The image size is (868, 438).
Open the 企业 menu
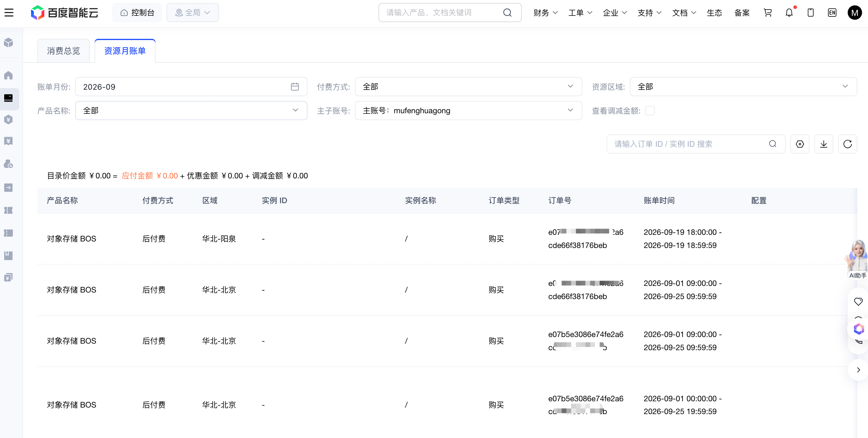[615, 13]
